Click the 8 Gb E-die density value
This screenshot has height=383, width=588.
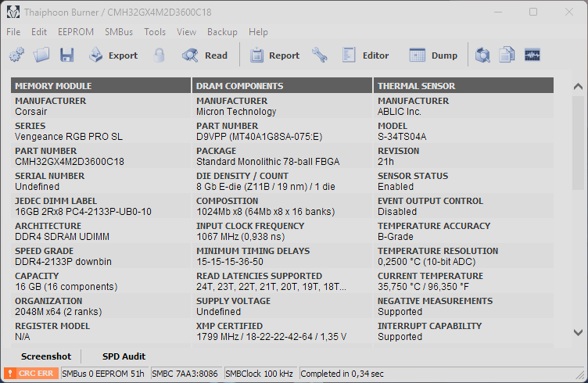pos(266,187)
